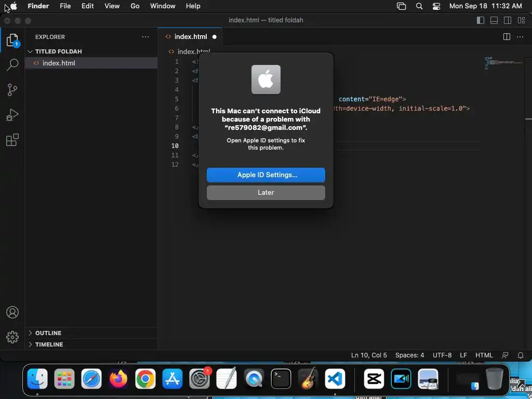Customize the editor layout
532x399 pixels.
click(x=521, y=20)
